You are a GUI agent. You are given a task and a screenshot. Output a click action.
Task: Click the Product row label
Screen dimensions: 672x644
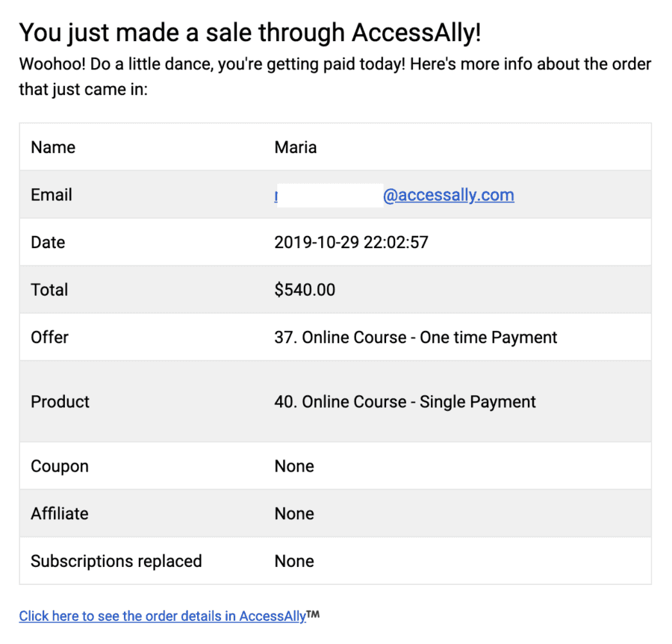(60, 402)
